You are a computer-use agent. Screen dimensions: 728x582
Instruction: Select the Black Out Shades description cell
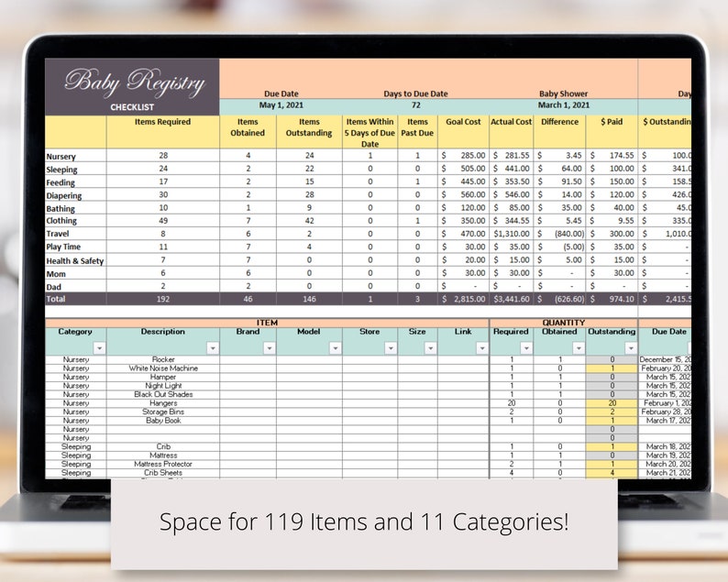pyautogui.click(x=163, y=394)
